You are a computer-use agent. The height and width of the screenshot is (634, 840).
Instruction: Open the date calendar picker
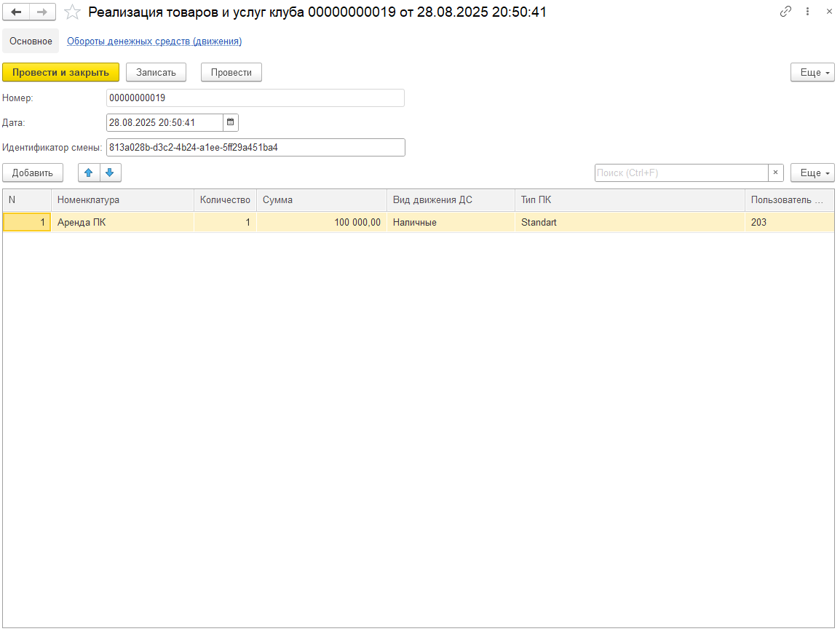coord(231,122)
